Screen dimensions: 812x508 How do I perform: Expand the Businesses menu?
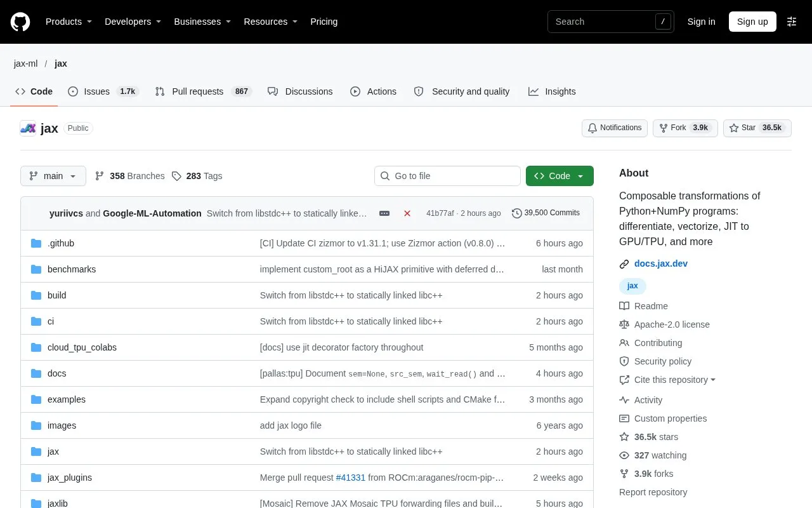point(202,22)
